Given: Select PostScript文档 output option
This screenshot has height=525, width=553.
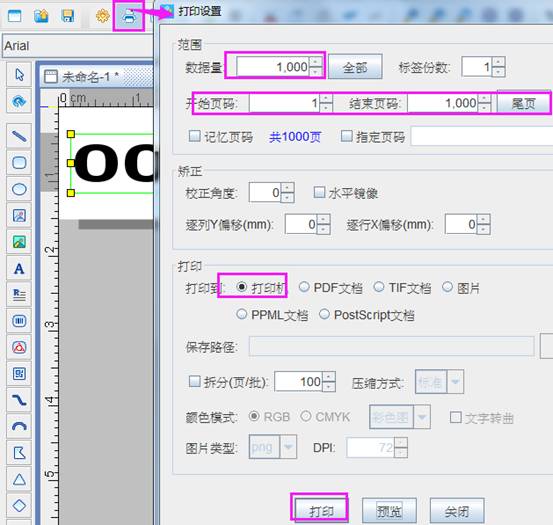Looking at the screenshot, I should pos(324,314).
